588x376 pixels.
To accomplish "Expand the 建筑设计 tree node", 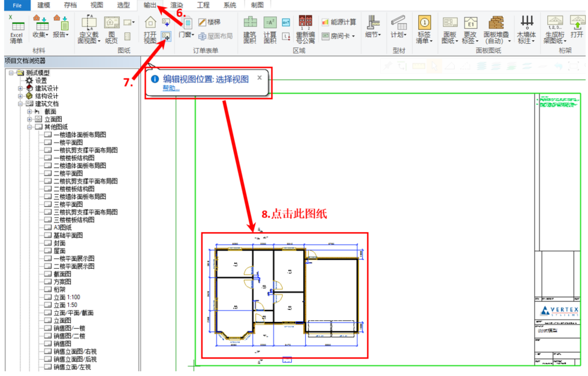I will tap(20, 89).
